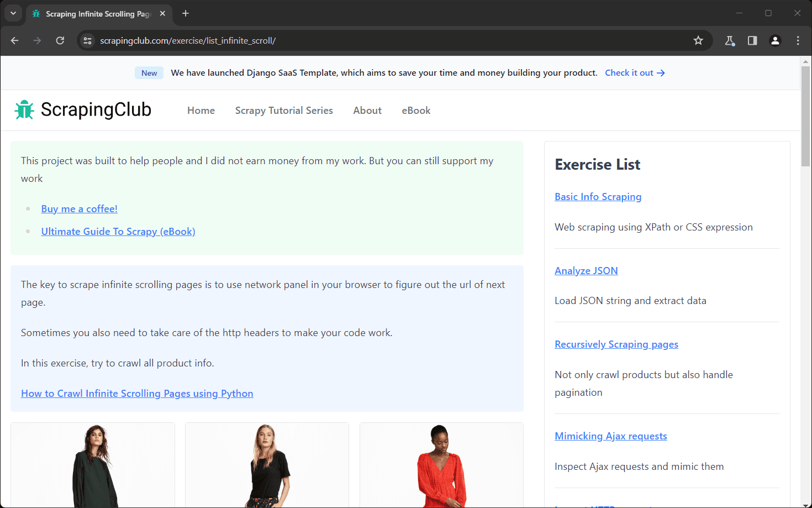The height and width of the screenshot is (508, 812).
Task: Open the user profile icon
Action: [775, 40]
